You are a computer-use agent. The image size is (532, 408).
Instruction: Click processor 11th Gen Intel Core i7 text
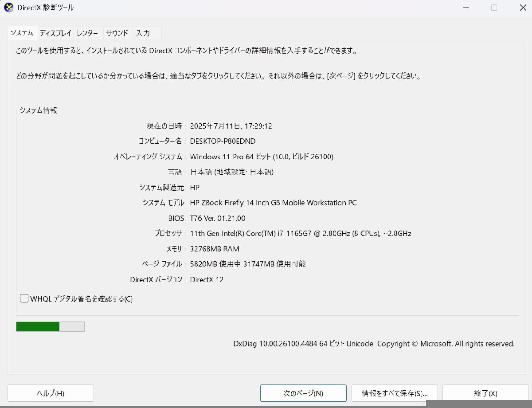tap(300, 233)
